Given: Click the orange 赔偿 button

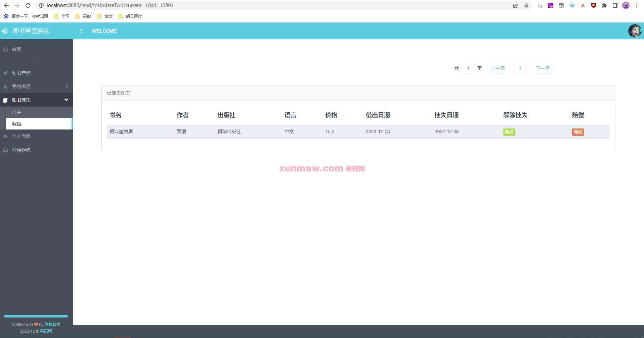Looking at the screenshot, I should [578, 132].
